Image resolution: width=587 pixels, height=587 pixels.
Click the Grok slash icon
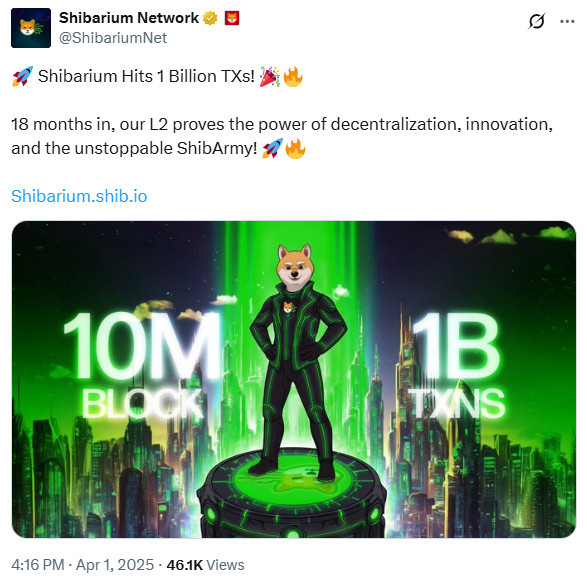(536, 21)
